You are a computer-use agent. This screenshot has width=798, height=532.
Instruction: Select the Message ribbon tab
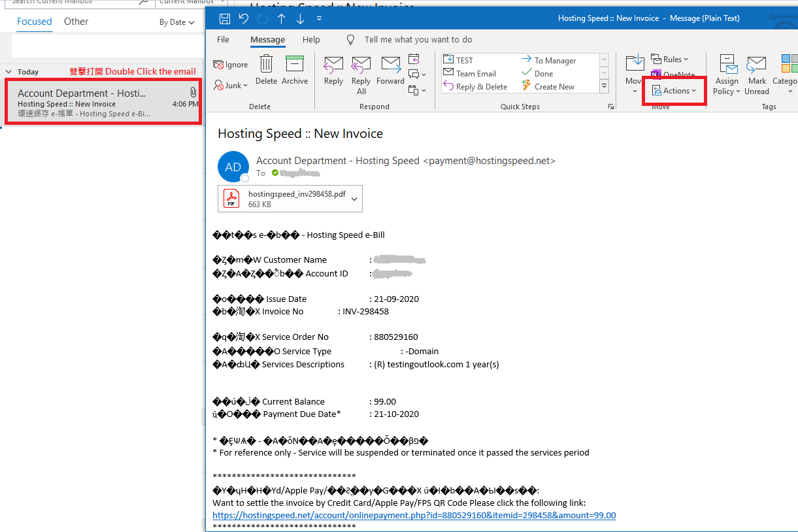267,40
